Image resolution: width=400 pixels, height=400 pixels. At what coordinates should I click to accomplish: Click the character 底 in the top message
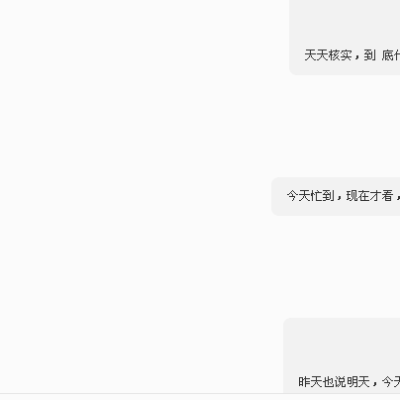point(388,55)
